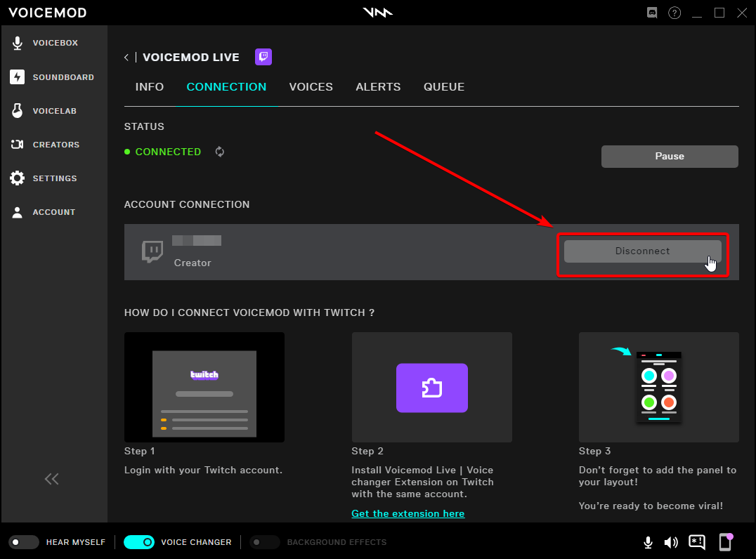The image size is (756, 559).
Task: Click the CONNECTED status text
Action: click(168, 152)
